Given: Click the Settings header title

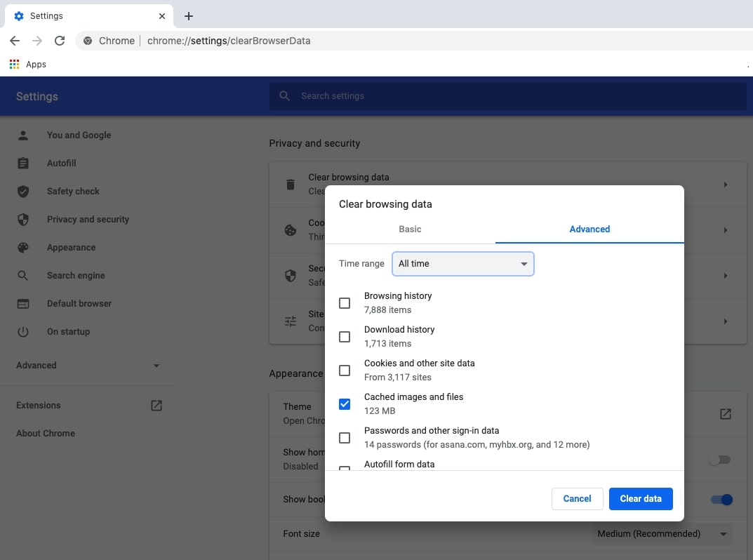Looking at the screenshot, I should coord(37,97).
